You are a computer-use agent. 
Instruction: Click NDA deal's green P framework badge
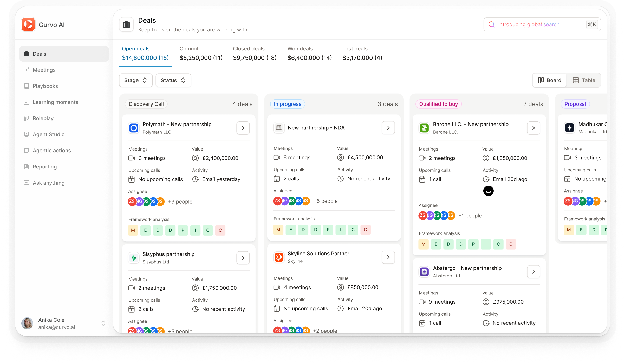328,230
